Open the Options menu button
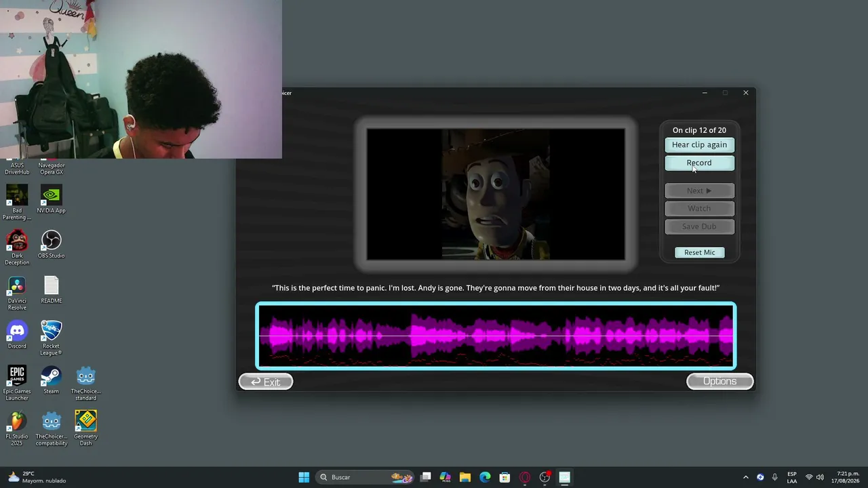Image resolution: width=868 pixels, height=488 pixels. tap(719, 382)
